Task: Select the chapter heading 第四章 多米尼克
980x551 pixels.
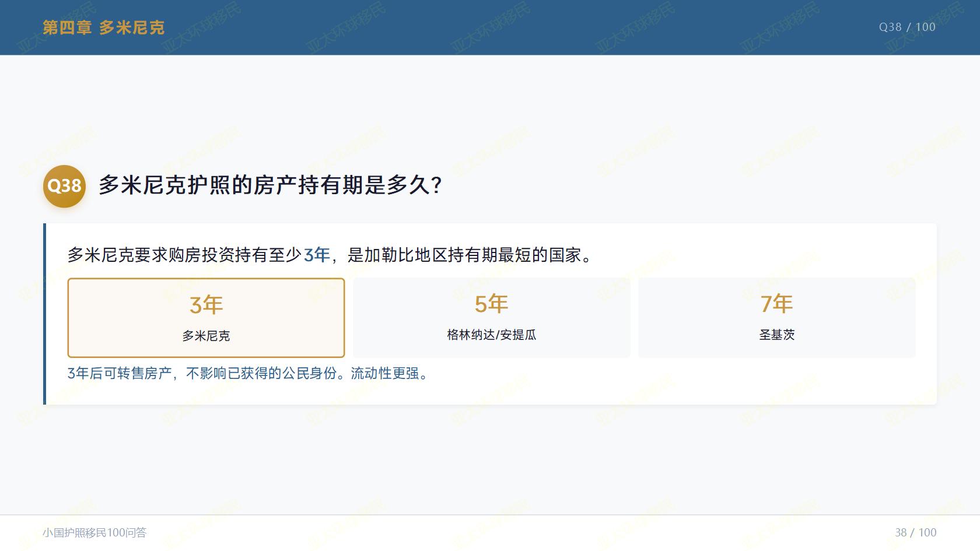Action: (103, 27)
